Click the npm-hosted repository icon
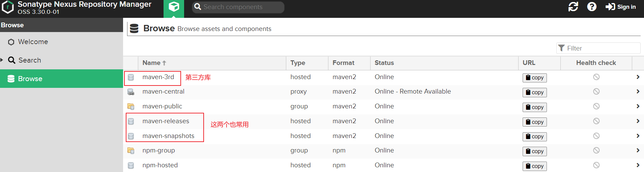This screenshot has width=644, height=172. tap(131, 166)
